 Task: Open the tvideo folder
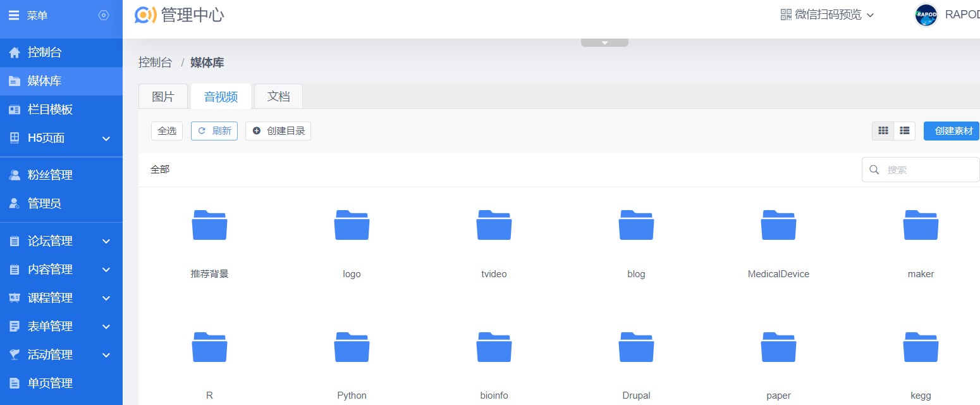[494, 225]
